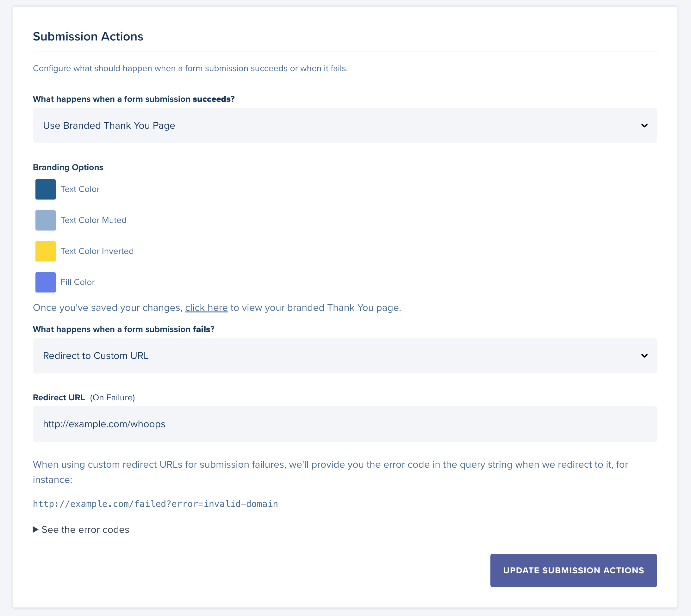
Task: Click the Text Color label
Action: point(80,189)
